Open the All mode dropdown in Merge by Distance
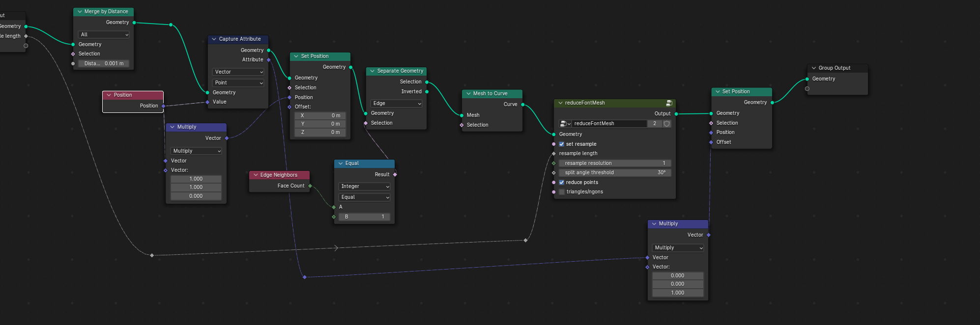This screenshot has width=980, height=325. [x=104, y=35]
